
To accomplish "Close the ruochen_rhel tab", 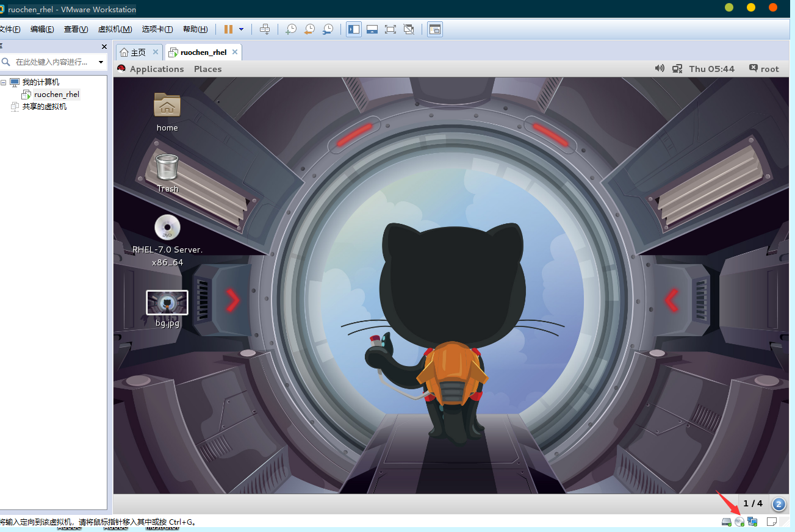I will tap(235, 52).
